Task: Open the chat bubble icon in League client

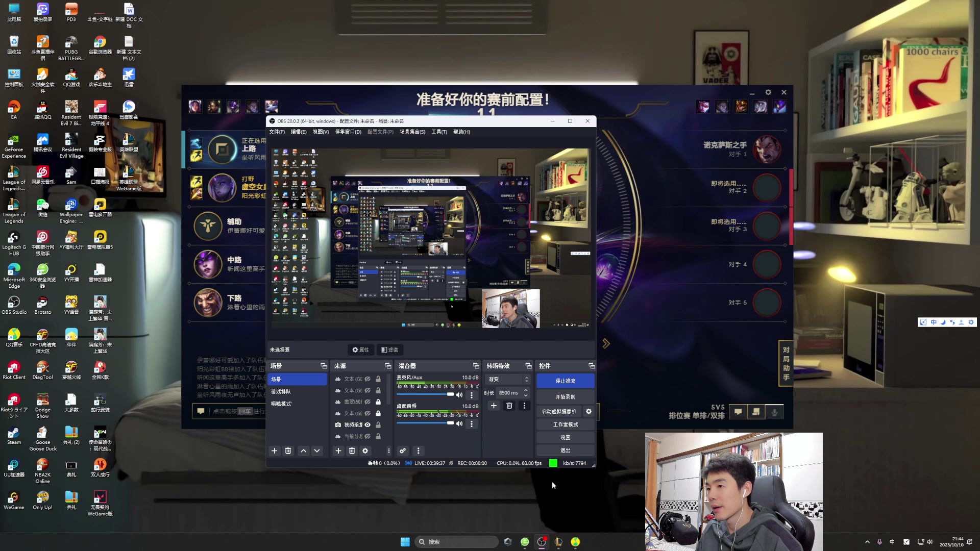Action: click(738, 412)
